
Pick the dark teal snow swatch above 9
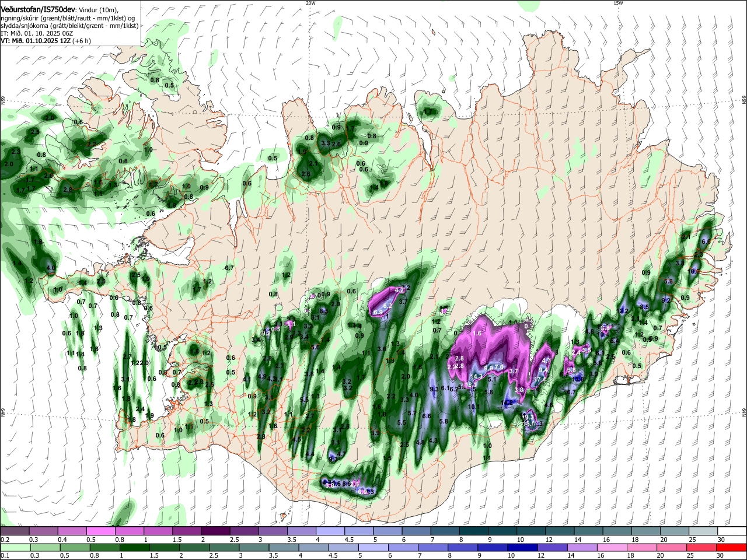(502, 531)
